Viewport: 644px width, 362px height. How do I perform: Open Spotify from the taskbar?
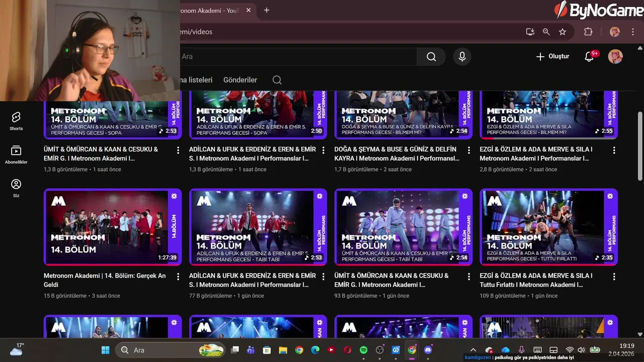(364, 350)
